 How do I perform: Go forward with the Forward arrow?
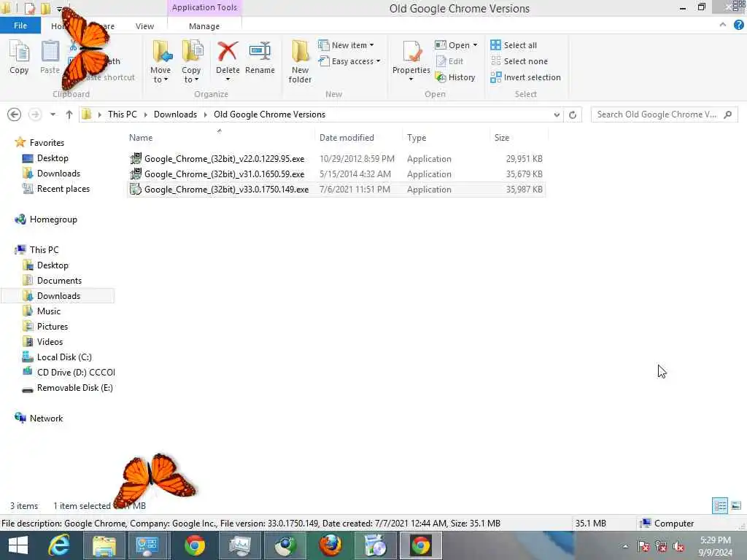pyautogui.click(x=35, y=114)
